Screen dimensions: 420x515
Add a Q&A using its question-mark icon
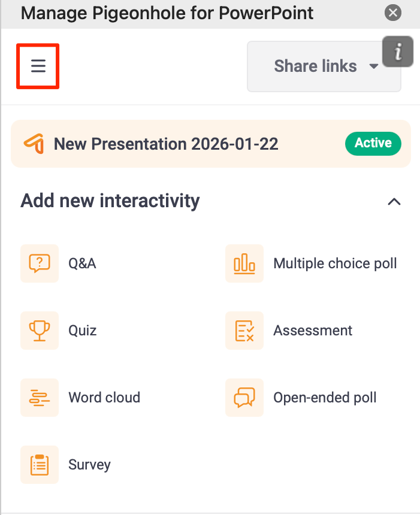pos(40,263)
